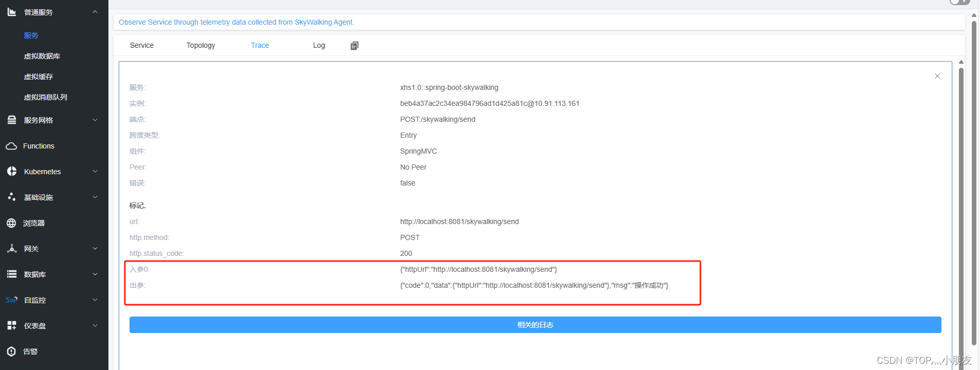
Task: Click the 自监控 Sw icon
Action: 11,300
